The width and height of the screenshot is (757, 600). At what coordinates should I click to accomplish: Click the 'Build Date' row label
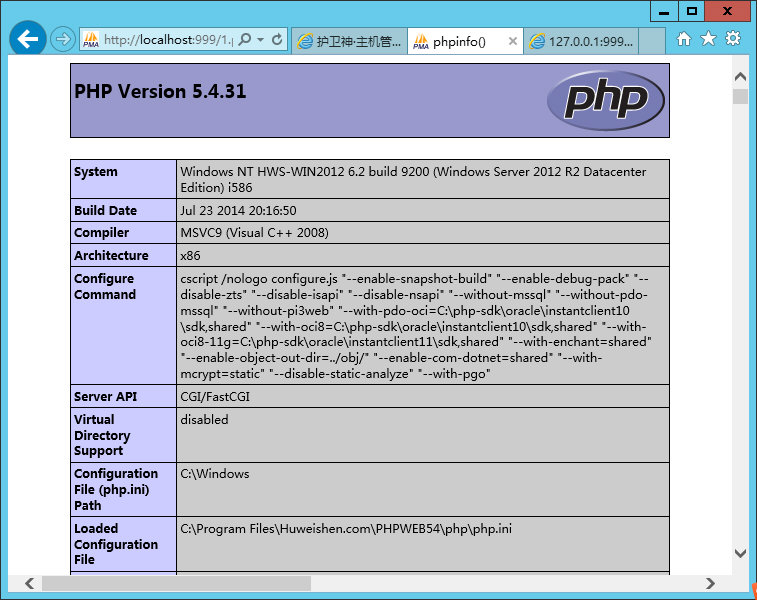[105, 210]
